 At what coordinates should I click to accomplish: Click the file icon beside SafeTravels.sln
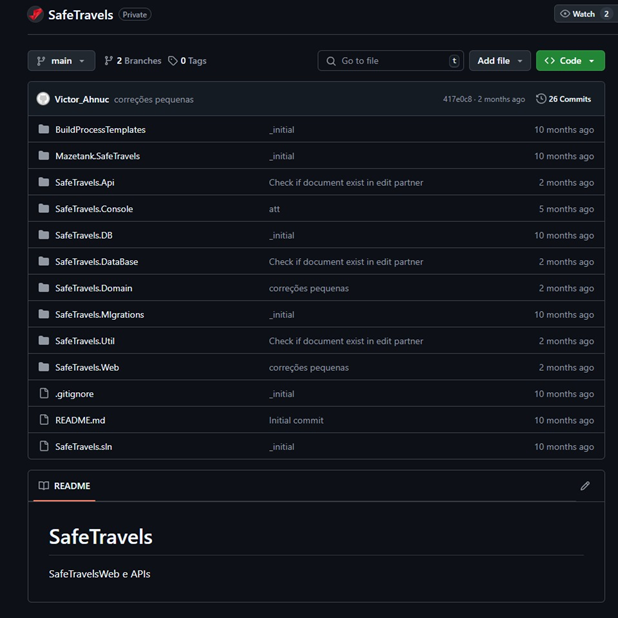click(44, 447)
